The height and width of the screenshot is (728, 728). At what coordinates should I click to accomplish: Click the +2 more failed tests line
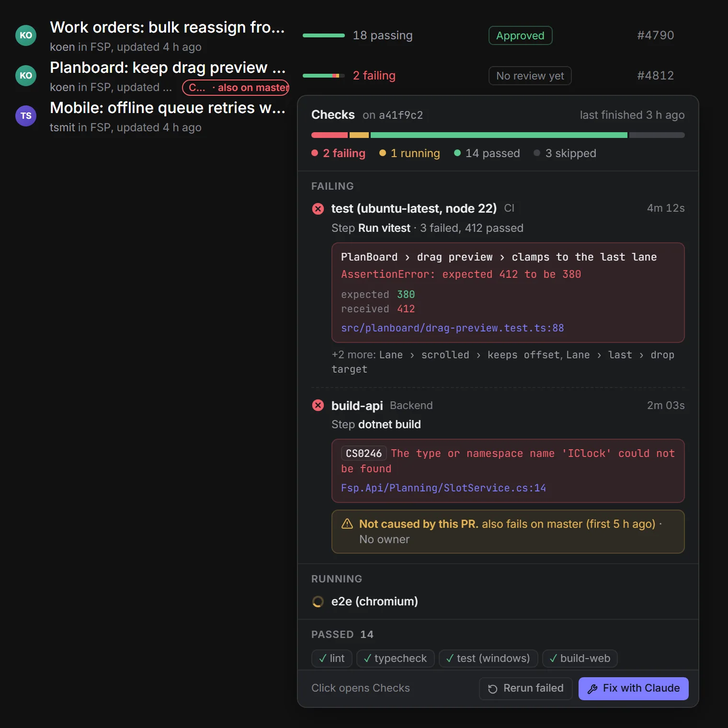503,362
